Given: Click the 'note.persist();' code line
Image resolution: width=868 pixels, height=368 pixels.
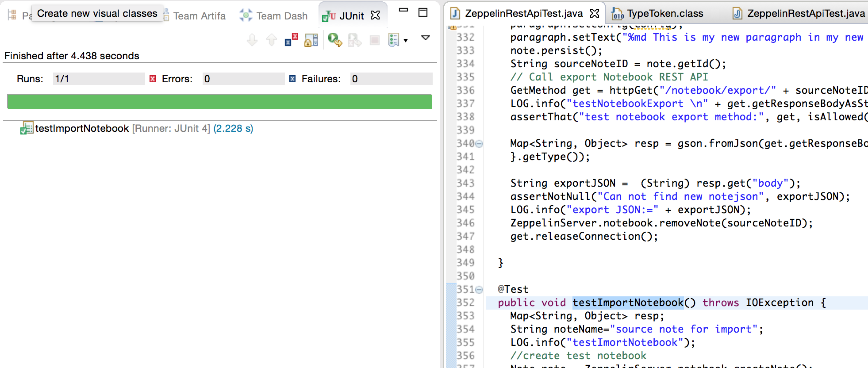Looking at the screenshot, I should point(556,50).
